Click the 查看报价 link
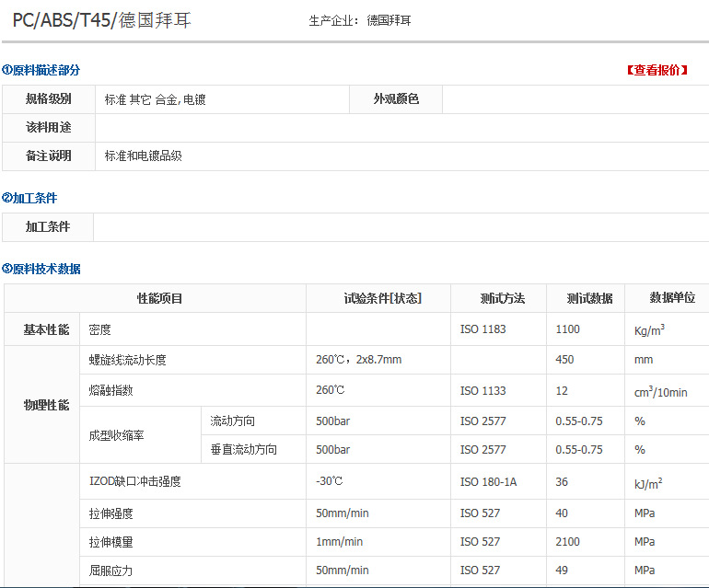The image size is (709, 588). click(x=657, y=70)
